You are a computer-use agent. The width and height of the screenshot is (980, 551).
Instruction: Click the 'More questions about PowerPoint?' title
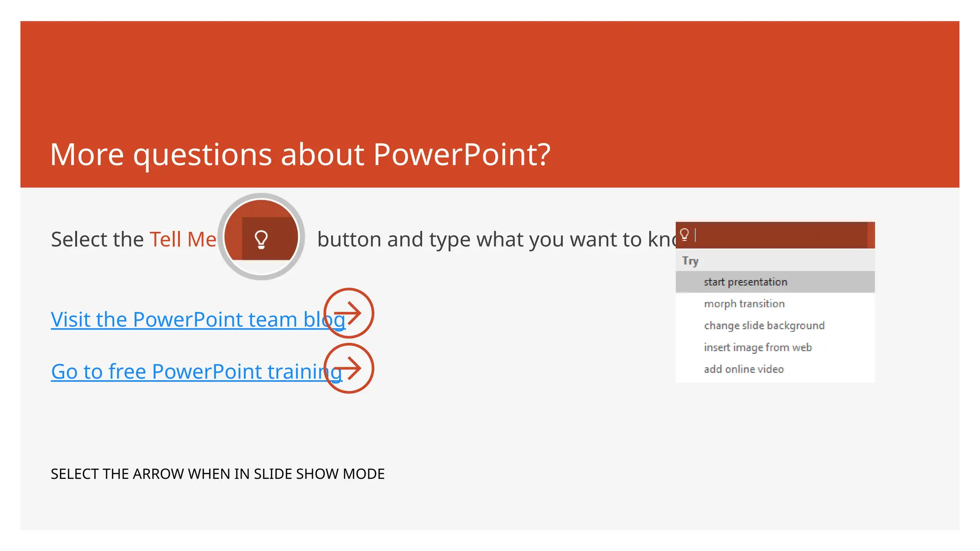(300, 154)
